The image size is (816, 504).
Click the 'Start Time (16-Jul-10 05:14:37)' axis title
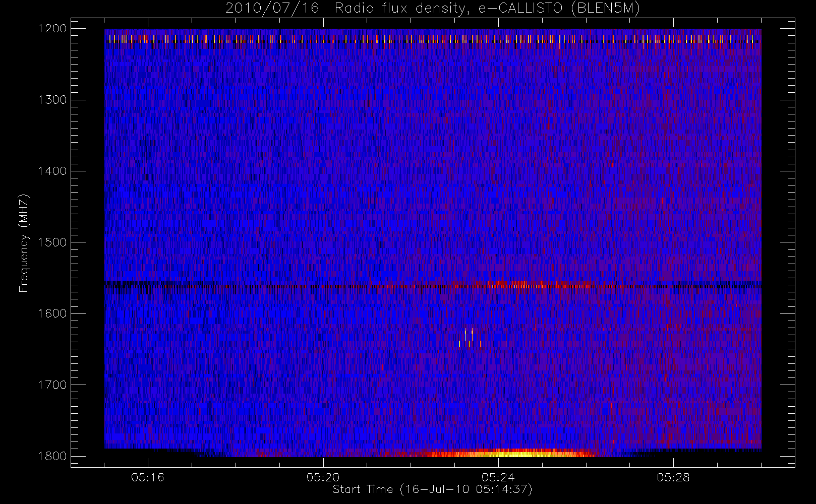coord(433,489)
